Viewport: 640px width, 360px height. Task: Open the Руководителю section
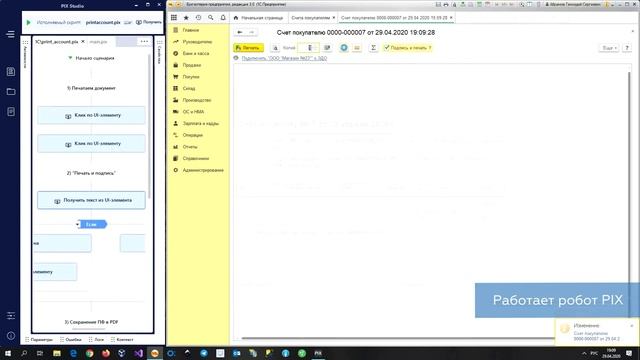[198, 42]
